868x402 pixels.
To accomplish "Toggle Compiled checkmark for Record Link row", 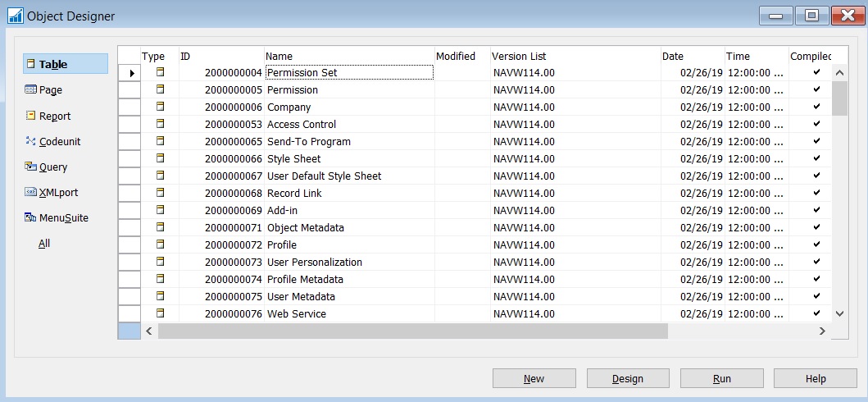I will [x=816, y=193].
